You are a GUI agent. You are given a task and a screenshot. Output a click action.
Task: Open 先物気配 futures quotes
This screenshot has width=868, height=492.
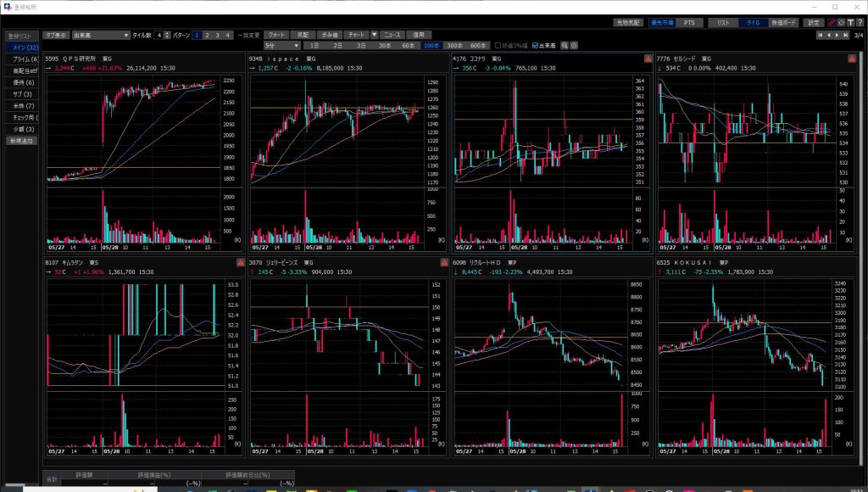(628, 23)
